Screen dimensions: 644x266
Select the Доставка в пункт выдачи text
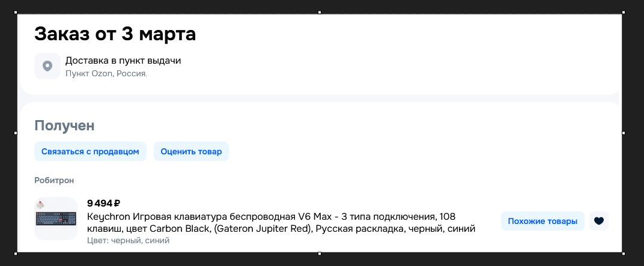tap(123, 60)
